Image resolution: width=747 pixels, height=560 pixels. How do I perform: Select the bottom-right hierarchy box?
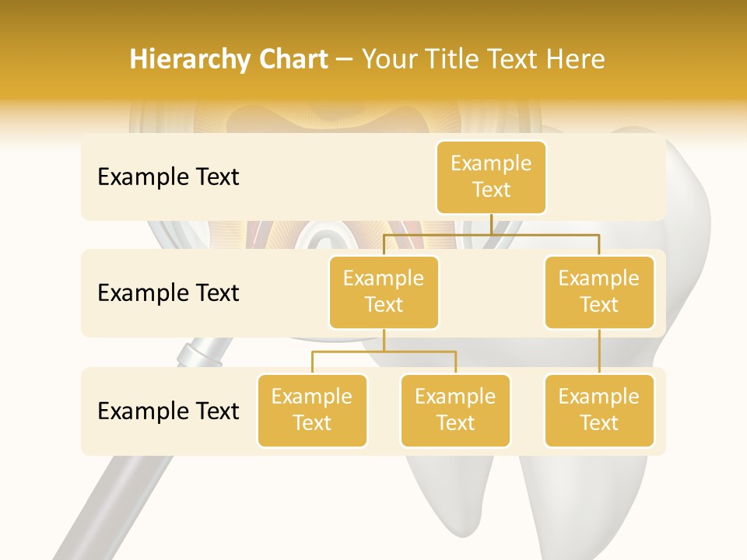(599, 410)
